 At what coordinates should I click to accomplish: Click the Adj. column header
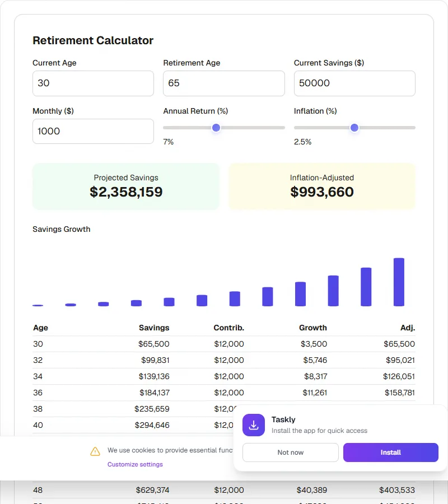[408, 328]
